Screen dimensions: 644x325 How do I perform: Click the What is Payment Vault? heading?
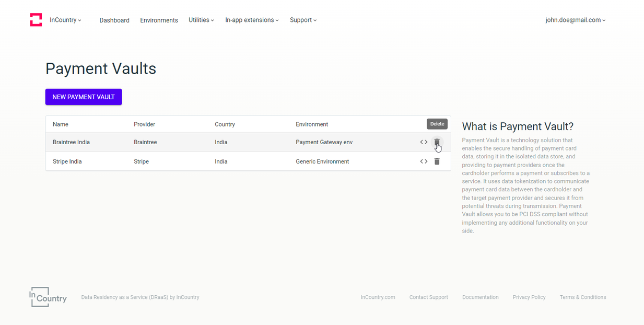[518, 126]
